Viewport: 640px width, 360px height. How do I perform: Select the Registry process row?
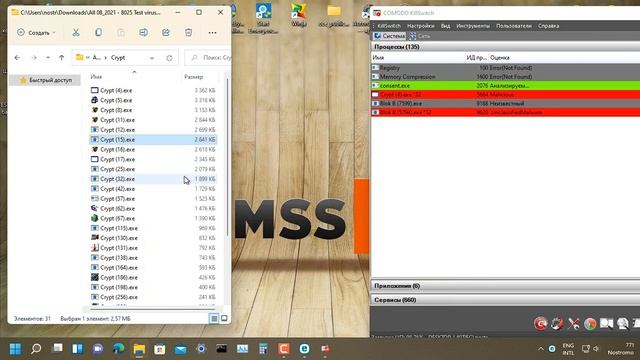pyautogui.click(x=505, y=68)
